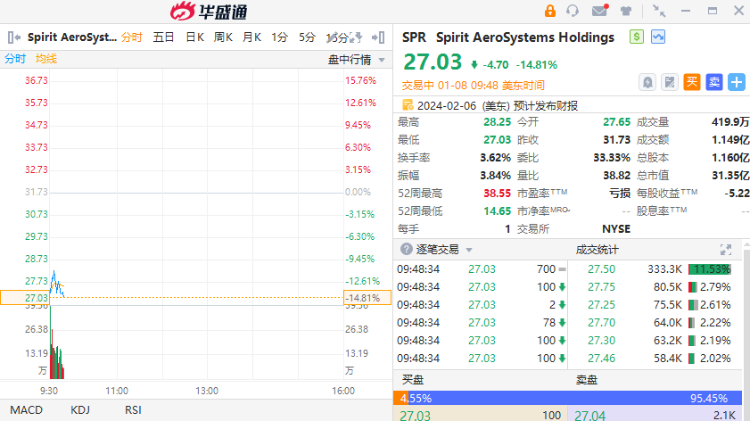This screenshot has height=421, width=750.
Task: Toggle the 均线 average line indicator
Action: [x=46, y=59]
